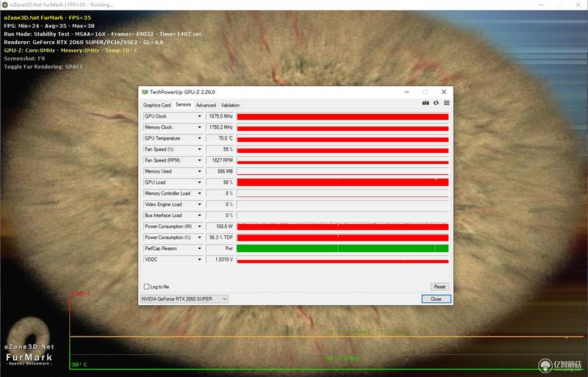Open the Fan Speed (RPM) sensor dropdown
Viewport: 588px width, 377px height.
coord(199,160)
